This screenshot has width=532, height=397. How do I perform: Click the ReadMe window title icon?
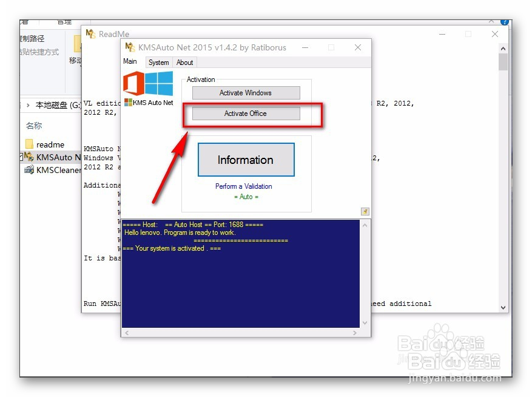click(90, 34)
